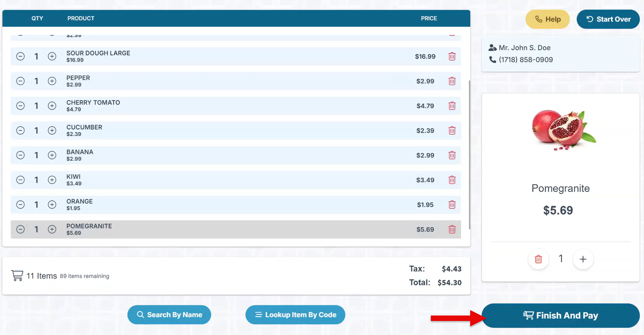Select the Banana row in cart
This screenshot has width=644, height=335.
240,155
